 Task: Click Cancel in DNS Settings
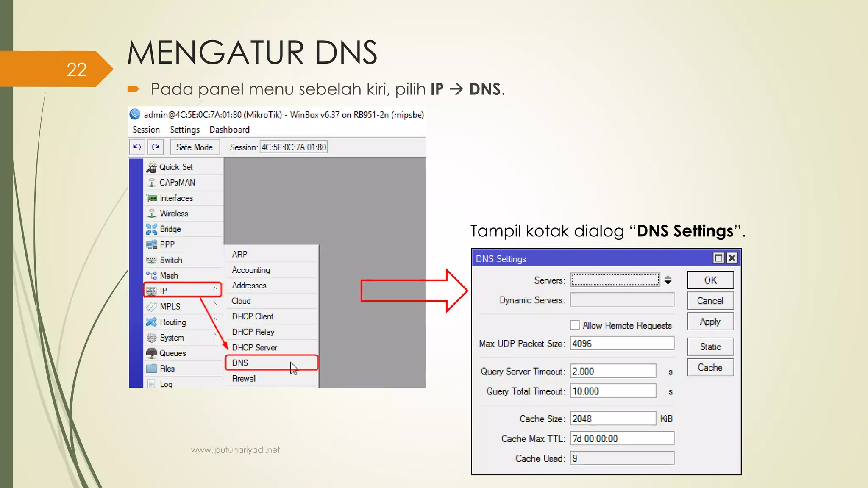click(710, 301)
